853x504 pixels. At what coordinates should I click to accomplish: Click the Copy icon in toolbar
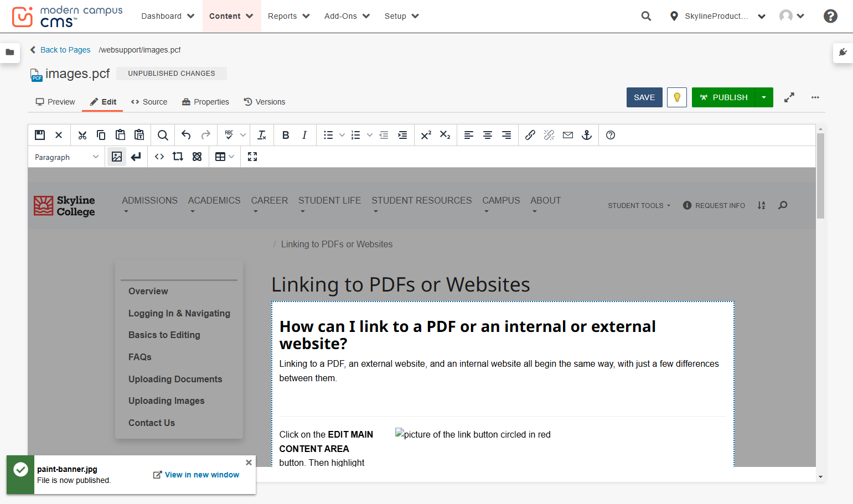click(x=101, y=135)
